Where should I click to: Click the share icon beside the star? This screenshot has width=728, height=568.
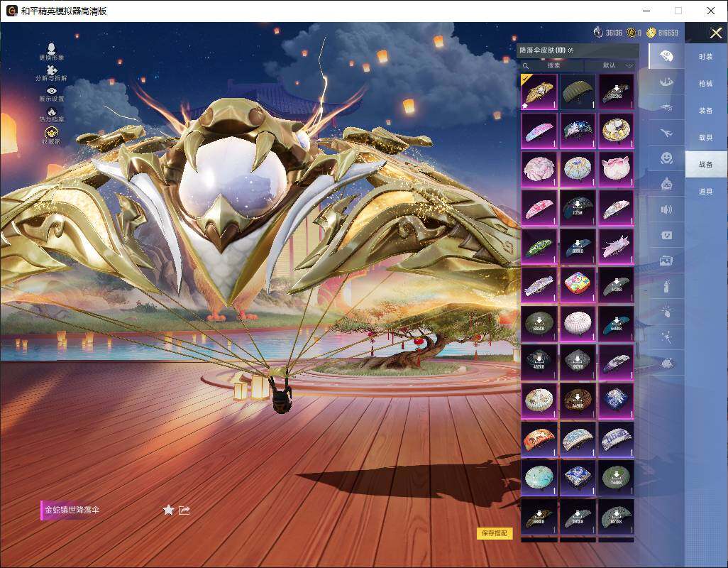pos(184,510)
